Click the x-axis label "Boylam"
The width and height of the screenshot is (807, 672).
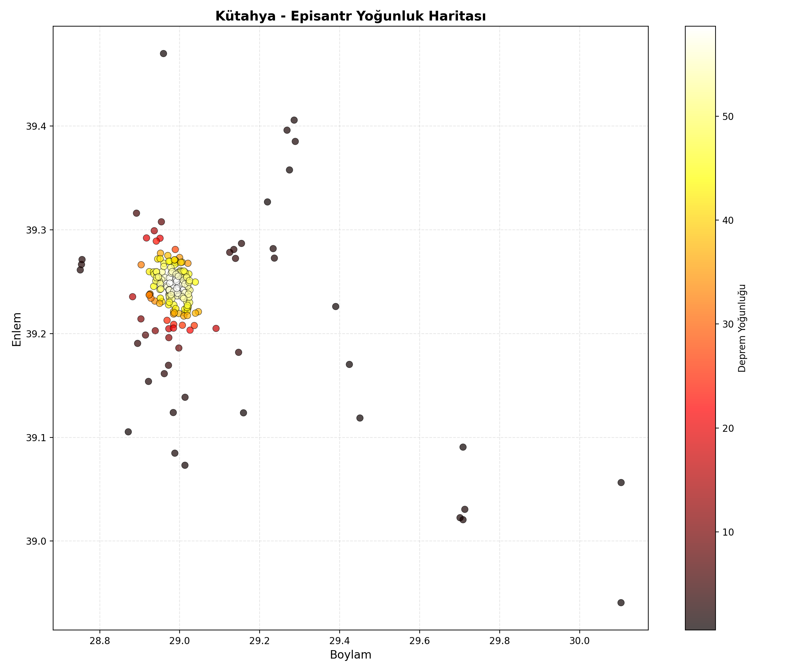350,655
